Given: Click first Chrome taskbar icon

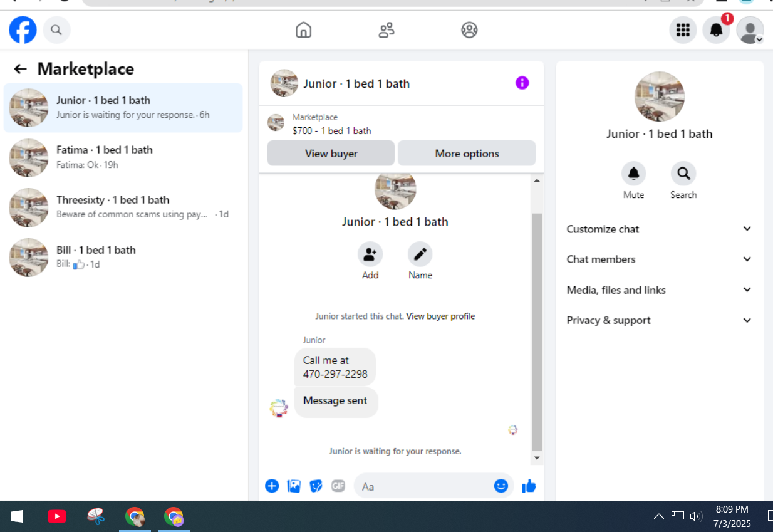Looking at the screenshot, I should tap(135, 516).
